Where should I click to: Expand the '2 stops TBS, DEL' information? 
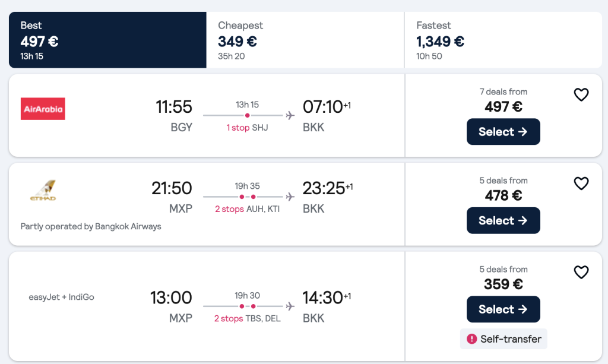pos(247,318)
